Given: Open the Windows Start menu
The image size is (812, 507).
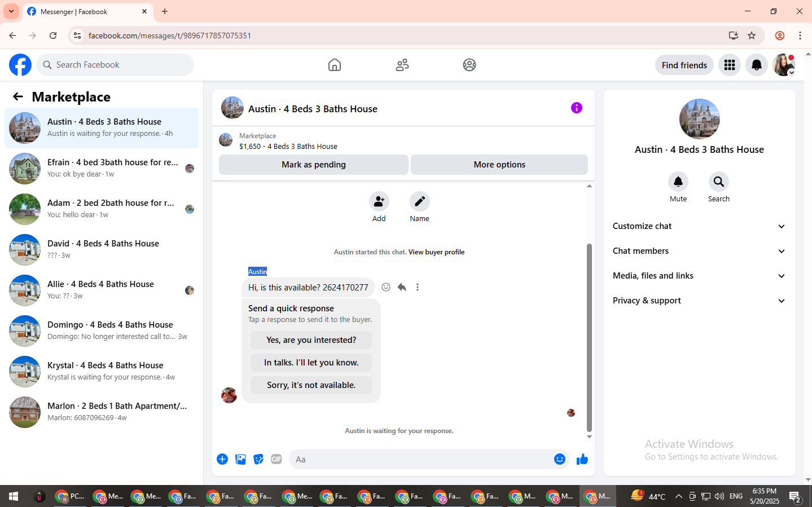Looking at the screenshot, I should pyautogui.click(x=14, y=496).
